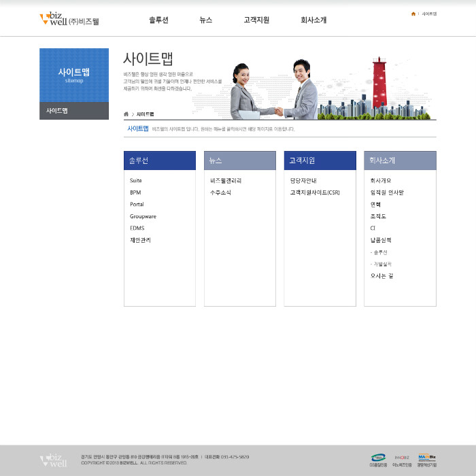Open the 제안관리 solution link
This screenshot has width=476, height=476.
[x=140, y=240]
